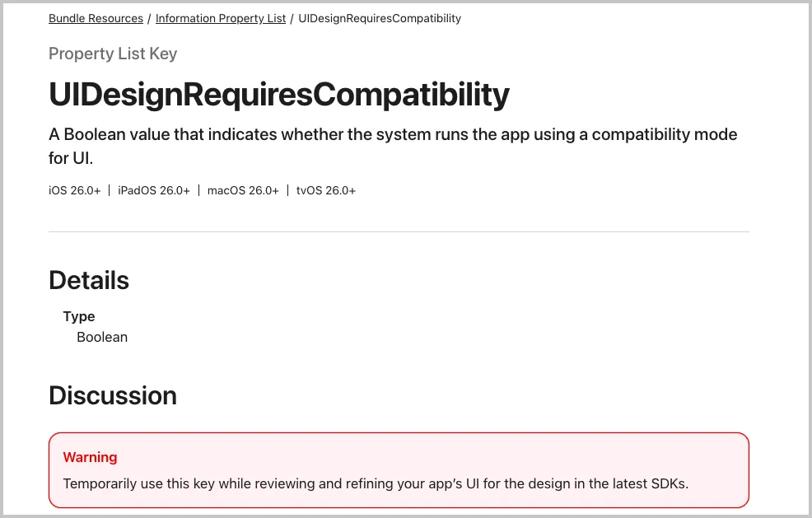
Task: Go to Information Property List page
Action: pos(221,18)
